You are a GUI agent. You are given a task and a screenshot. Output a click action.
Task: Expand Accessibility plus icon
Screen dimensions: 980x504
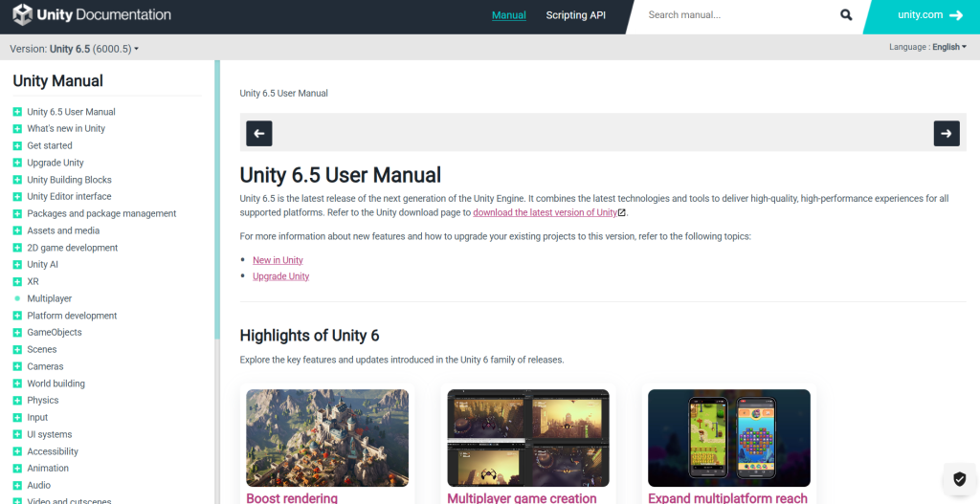(17, 451)
